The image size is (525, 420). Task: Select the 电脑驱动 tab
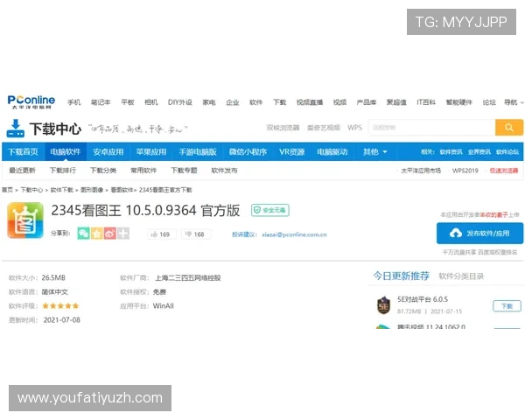[332, 152]
